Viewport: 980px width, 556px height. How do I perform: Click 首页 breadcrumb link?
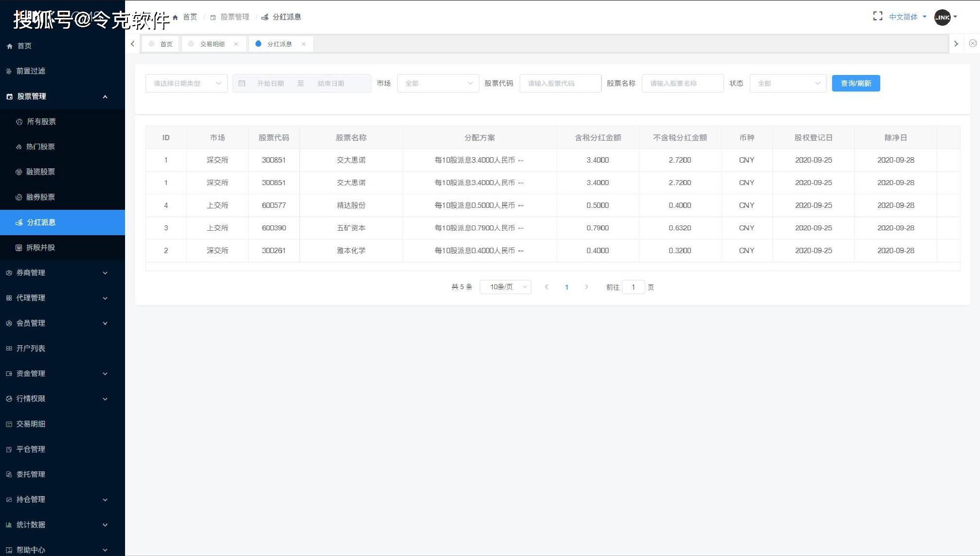tap(185, 17)
